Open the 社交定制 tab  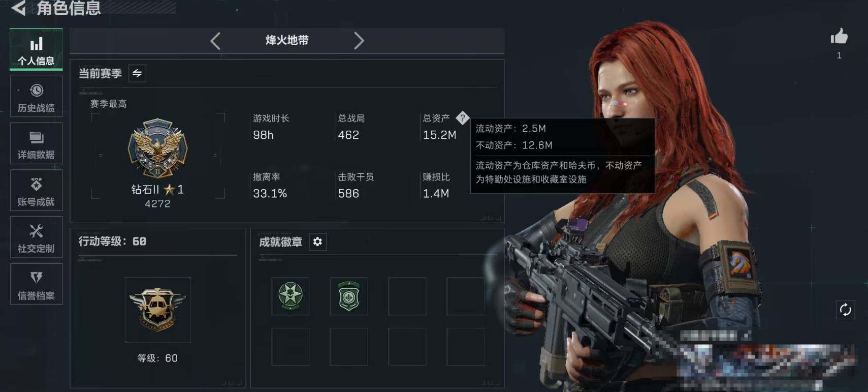pyautogui.click(x=36, y=237)
